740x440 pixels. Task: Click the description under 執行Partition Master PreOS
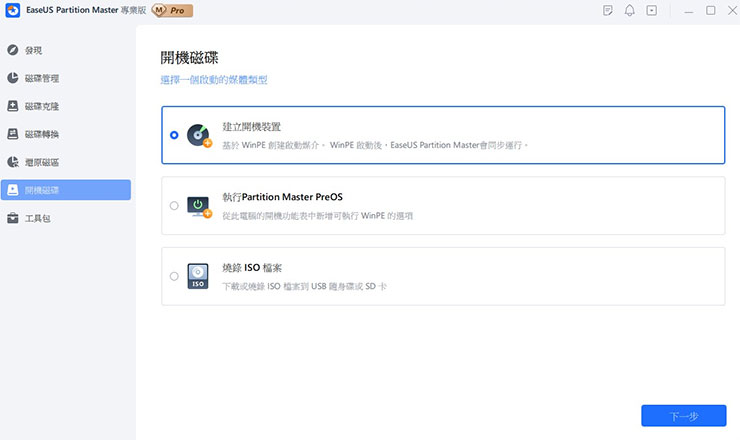pyautogui.click(x=318, y=216)
